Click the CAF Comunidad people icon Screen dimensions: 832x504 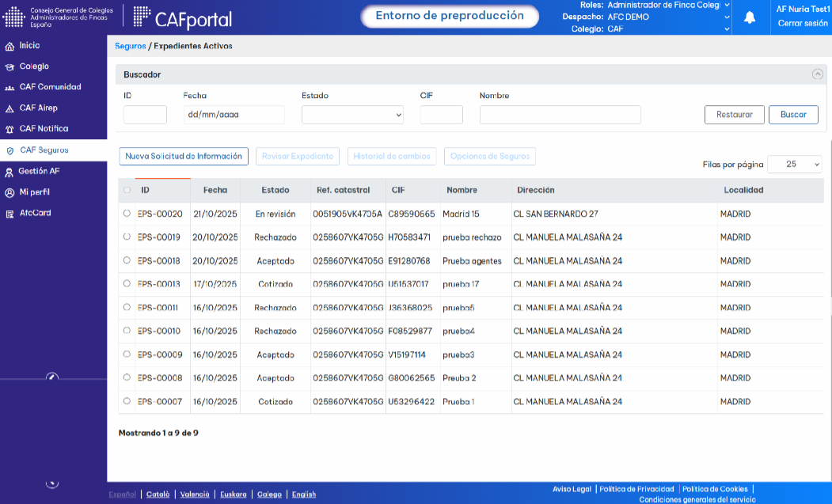tap(9, 88)
